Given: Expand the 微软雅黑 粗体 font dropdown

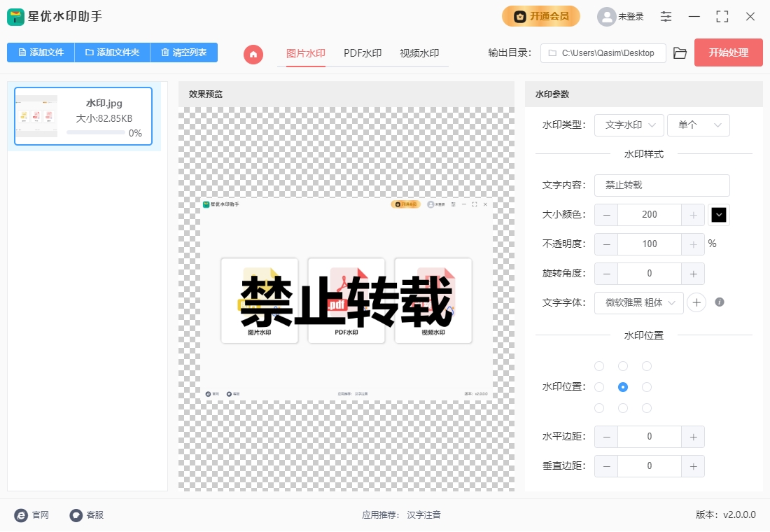Looking at the screenshot, I should click(638, 302).
